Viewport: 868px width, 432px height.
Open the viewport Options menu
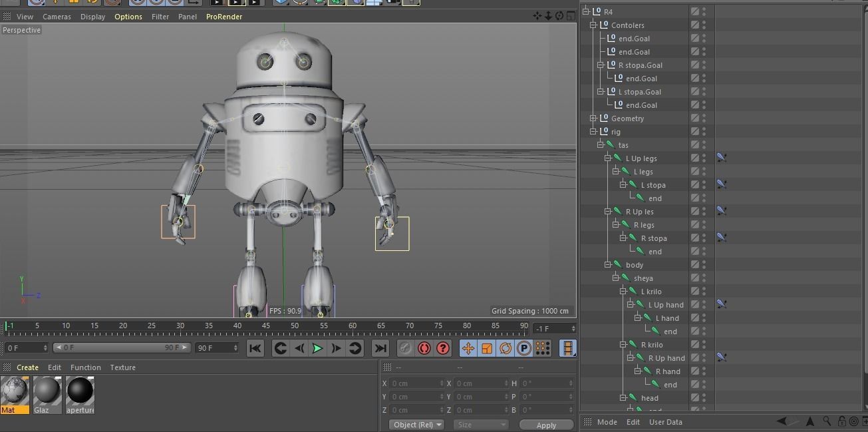point(128,17)
